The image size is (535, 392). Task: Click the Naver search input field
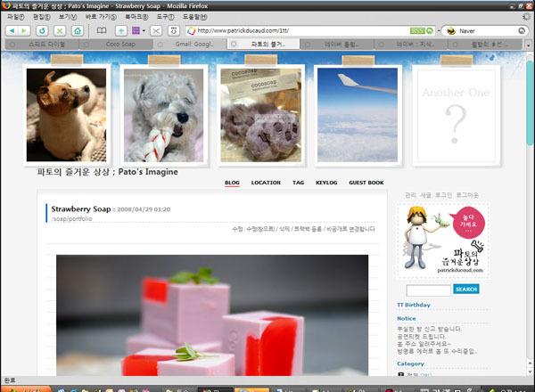[487, 30]
